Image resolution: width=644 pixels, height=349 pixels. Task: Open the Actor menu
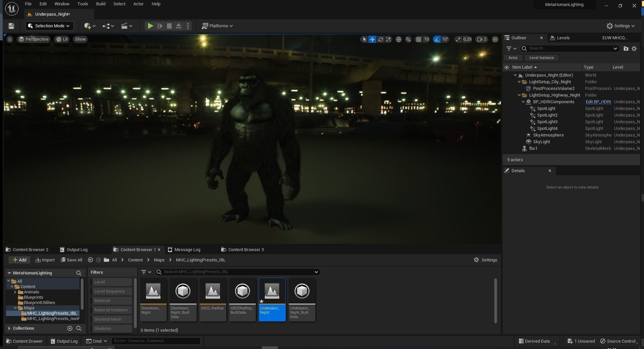point(138,4)
